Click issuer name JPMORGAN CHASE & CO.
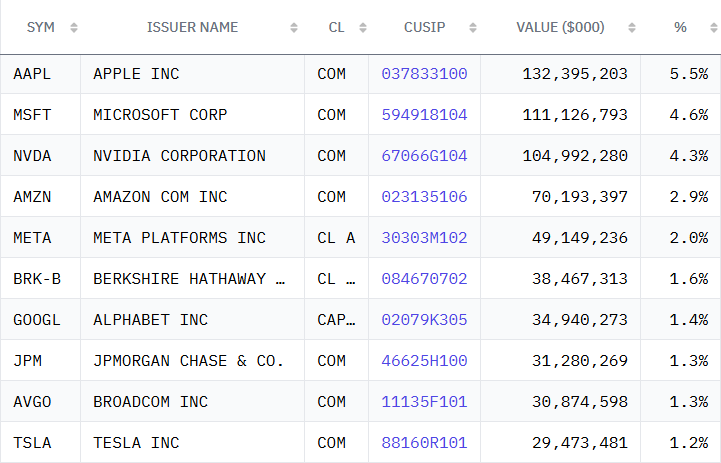This screenshot has width=721, height=463. click(x=189, y=361)
